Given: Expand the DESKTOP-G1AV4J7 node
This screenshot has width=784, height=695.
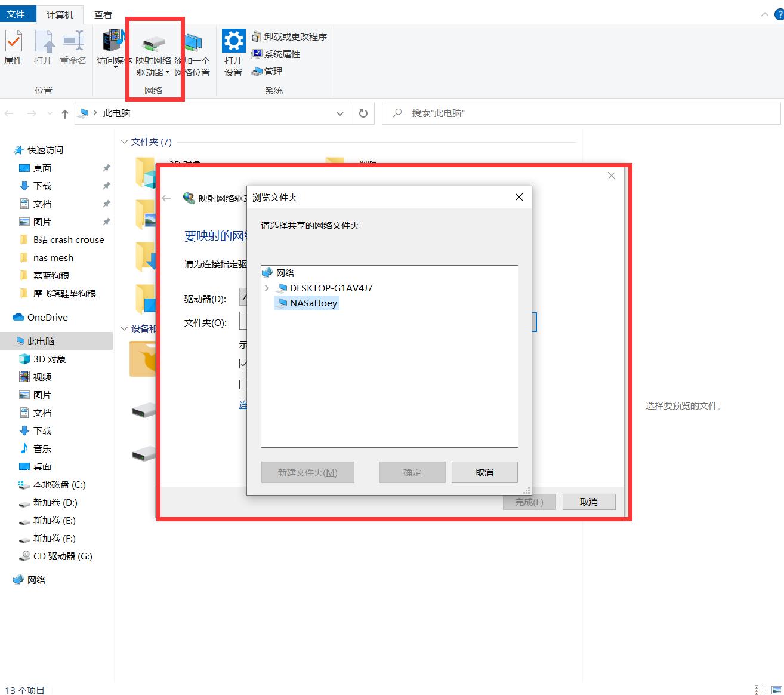Looking at the screenshot, I should (267, 288).
